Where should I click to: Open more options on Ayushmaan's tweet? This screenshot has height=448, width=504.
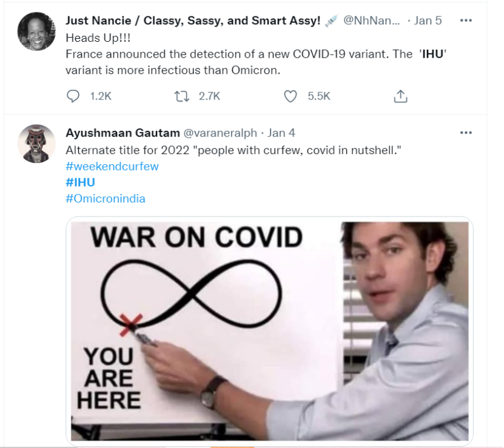[466, 133]
